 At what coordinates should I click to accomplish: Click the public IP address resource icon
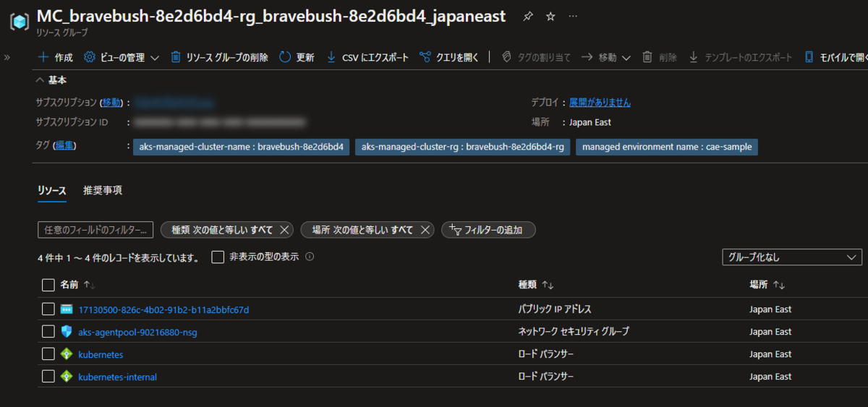coord(67,309)
